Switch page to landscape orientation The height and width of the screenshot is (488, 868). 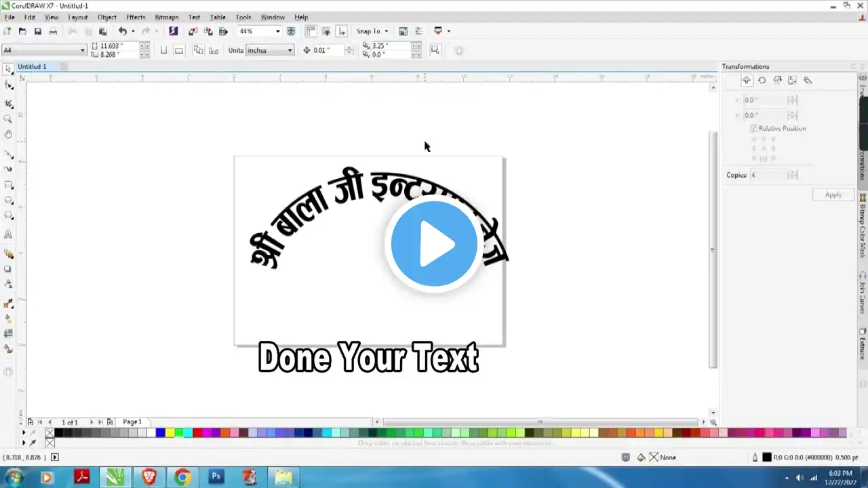pyautogui.click(x=179, y=50)
